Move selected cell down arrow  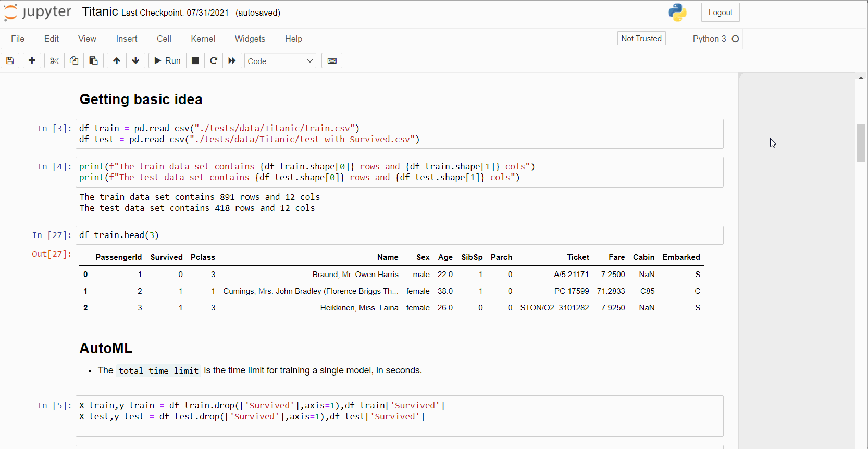click(x=135, y=61)
